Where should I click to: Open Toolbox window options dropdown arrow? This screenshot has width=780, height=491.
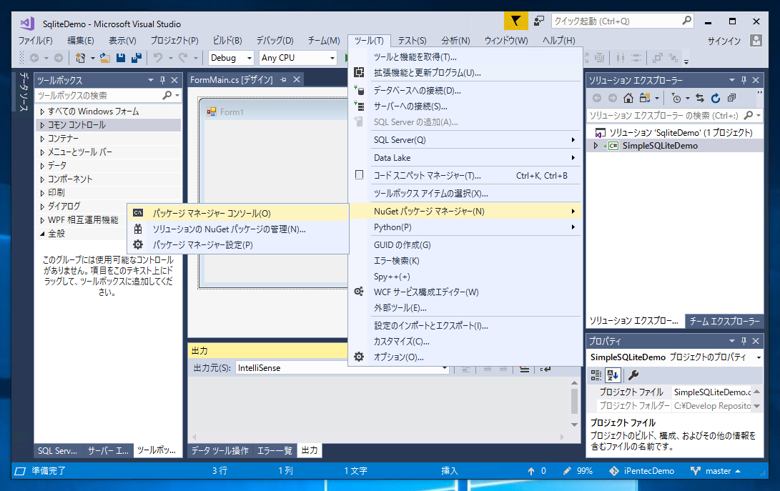pos(151,80)
